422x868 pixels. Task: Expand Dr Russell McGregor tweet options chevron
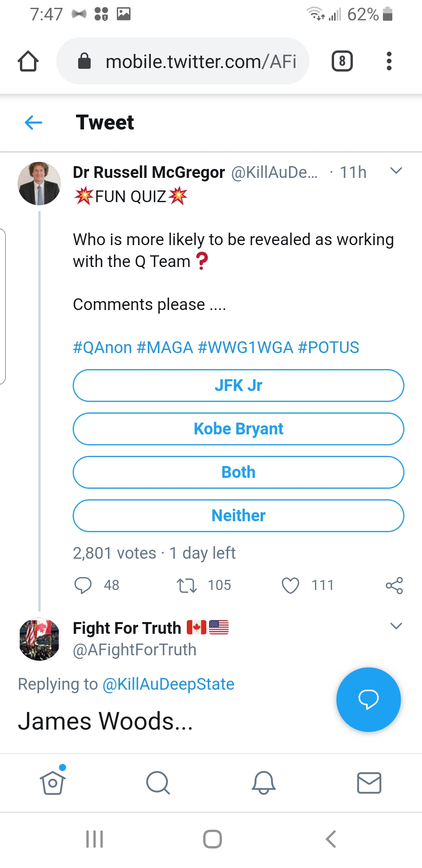click(x=396, y=171)
